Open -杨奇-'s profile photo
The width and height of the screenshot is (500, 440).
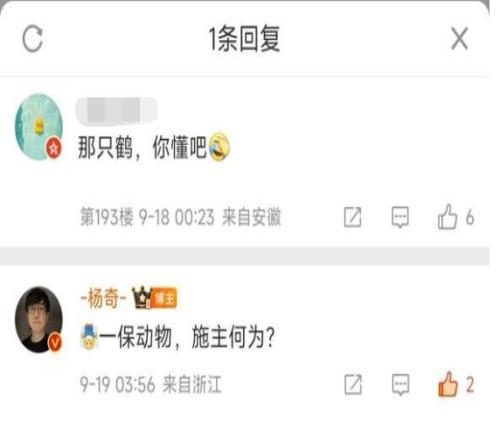tap(39, 319)
